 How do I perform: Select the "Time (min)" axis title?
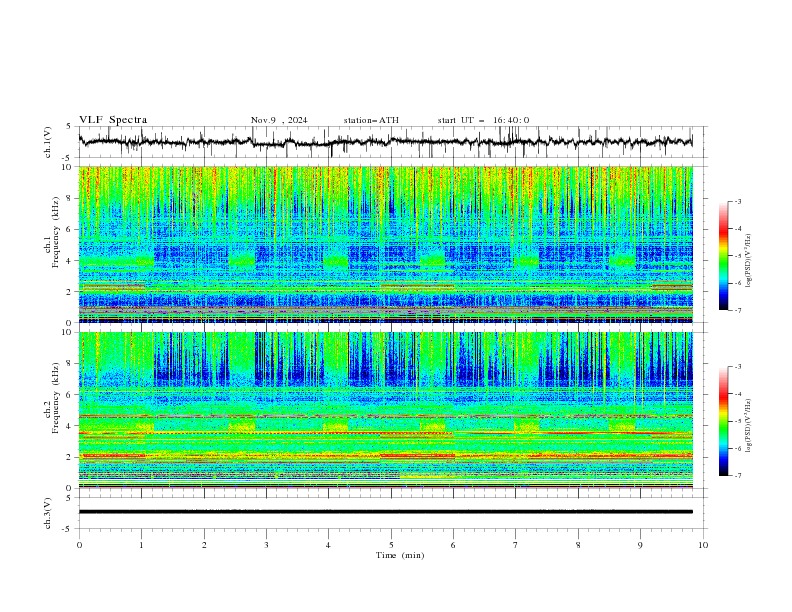pos(400,555)
